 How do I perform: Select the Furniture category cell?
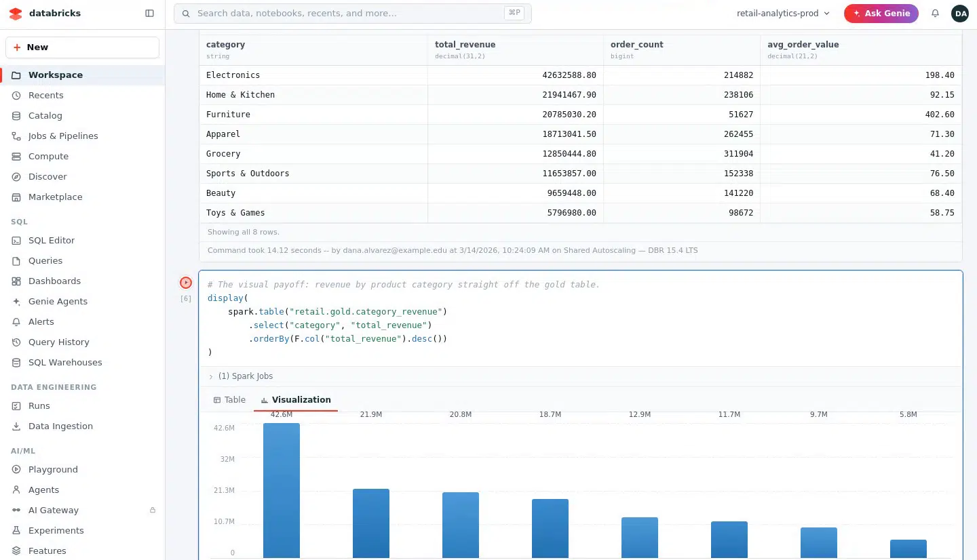click(313, 115)
